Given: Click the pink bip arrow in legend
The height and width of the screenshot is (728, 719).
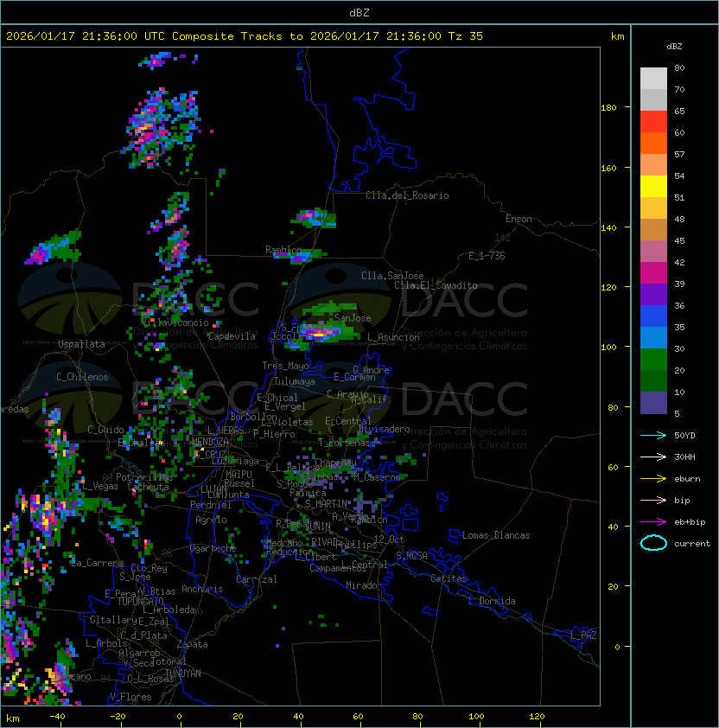Looking at the screenshot, I should point(653,501).
